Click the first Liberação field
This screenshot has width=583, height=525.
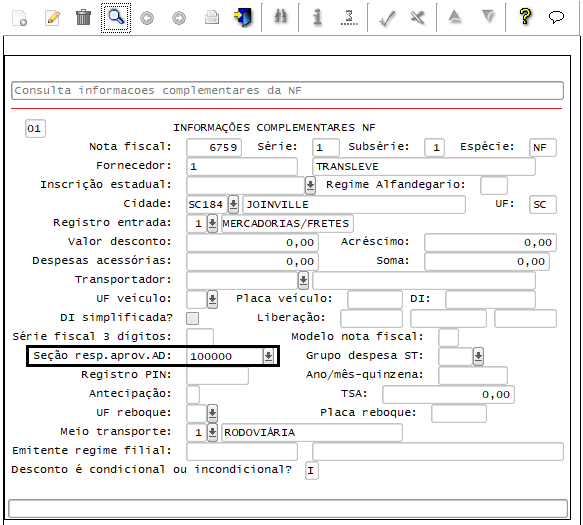pyautogui.click(x=371, y=318)
